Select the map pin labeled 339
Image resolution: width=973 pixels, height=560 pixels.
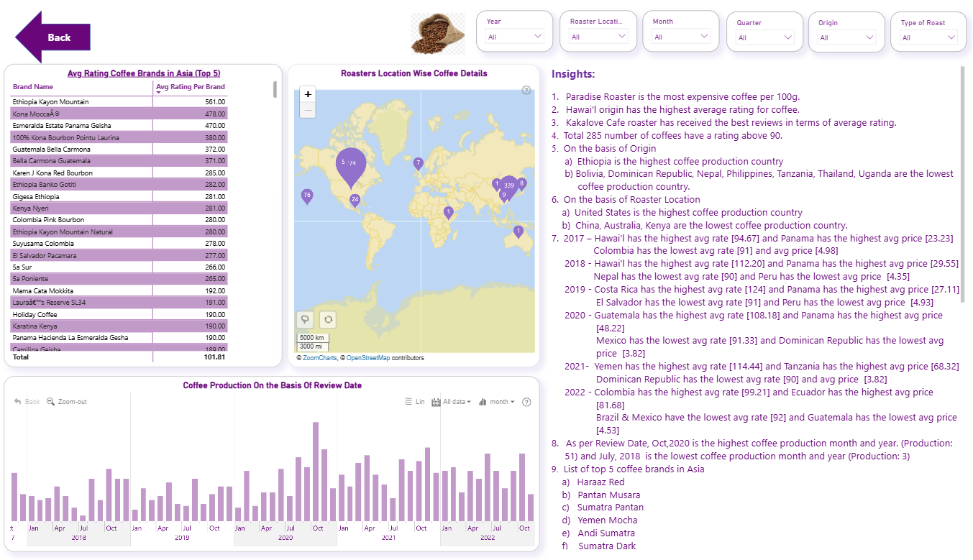(509, 186)
